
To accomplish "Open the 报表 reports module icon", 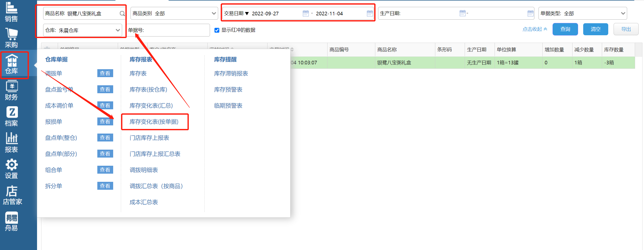I will tap(11, 142).
